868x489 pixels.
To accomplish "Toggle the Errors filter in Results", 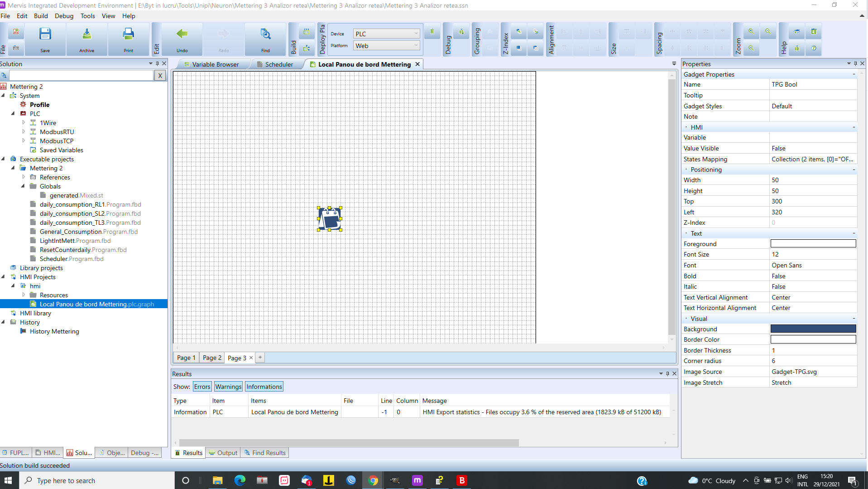I will tap(201, 386).
